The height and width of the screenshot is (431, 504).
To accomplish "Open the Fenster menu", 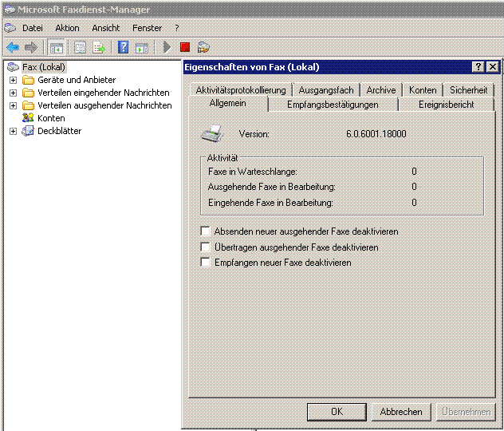I will (147, 28).
